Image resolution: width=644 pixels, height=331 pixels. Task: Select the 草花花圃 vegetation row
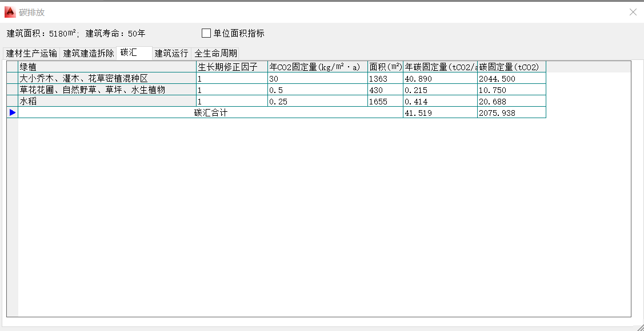point(107,90)
